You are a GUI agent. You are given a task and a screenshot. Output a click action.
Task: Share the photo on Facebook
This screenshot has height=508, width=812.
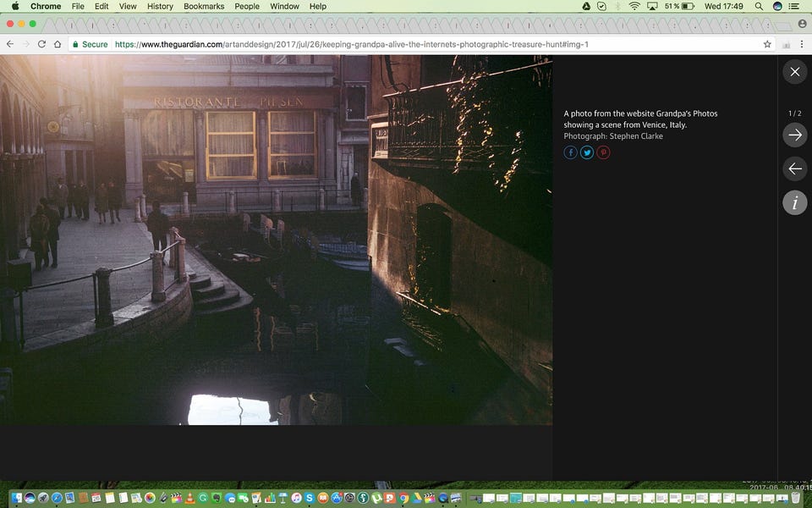click(x=570, y=152)
